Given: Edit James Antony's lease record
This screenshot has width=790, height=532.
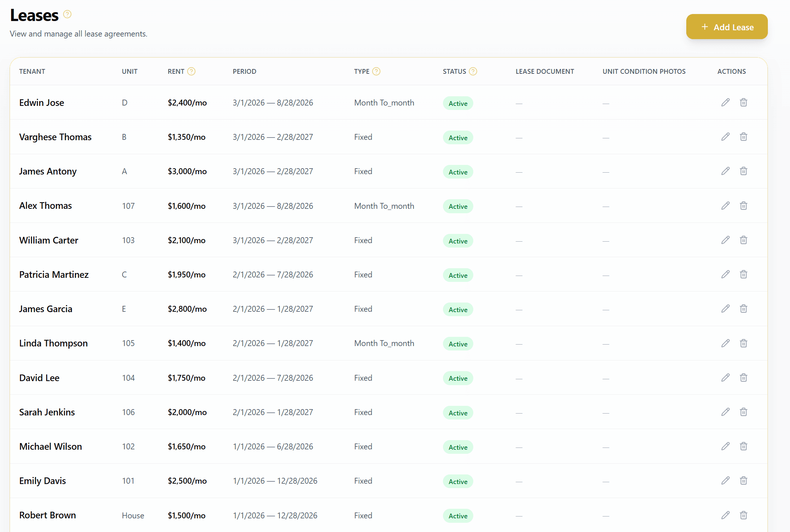Looking at the screenshot, I should (x=725, y=171).
